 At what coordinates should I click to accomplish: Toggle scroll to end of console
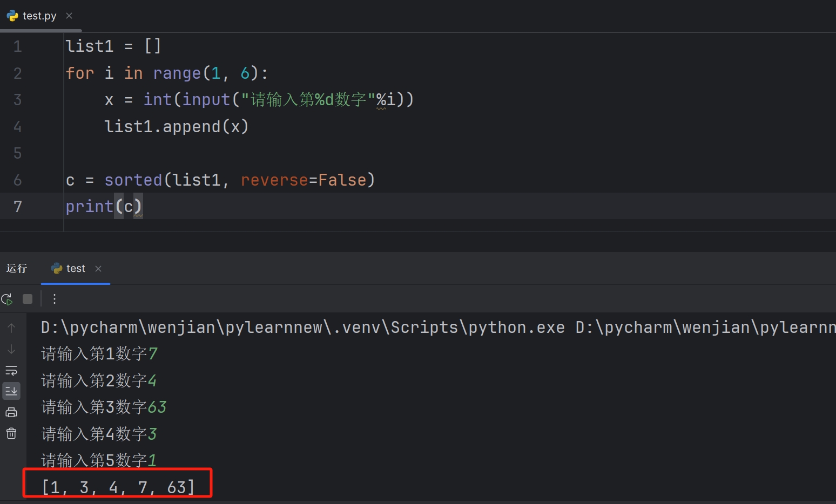11,391
